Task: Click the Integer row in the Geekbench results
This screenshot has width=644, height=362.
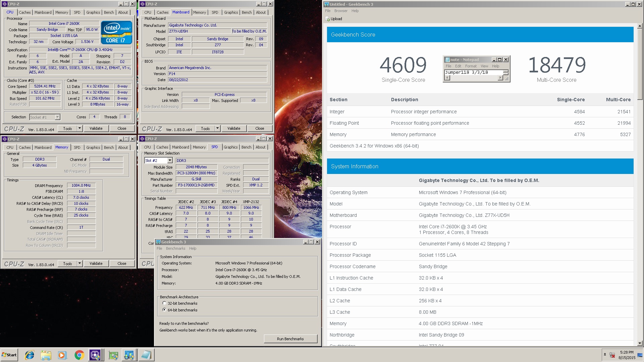Action: point(480,112)
